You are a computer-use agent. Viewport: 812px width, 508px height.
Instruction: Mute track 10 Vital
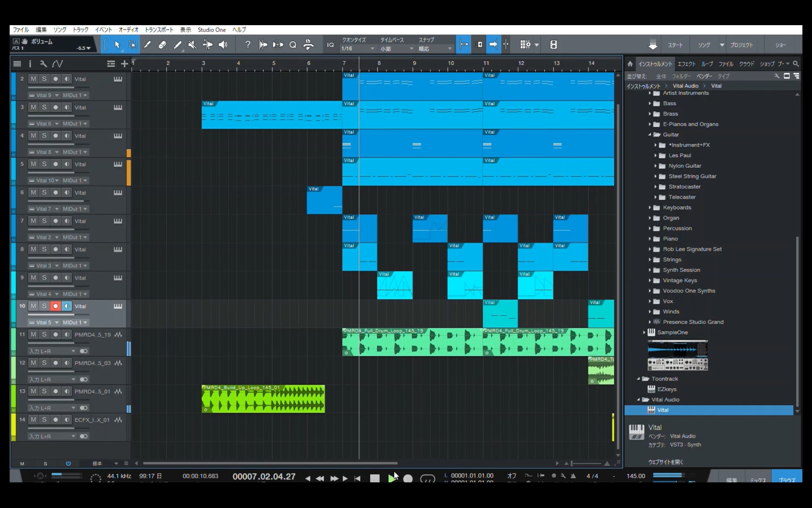(x=33, y=306)
